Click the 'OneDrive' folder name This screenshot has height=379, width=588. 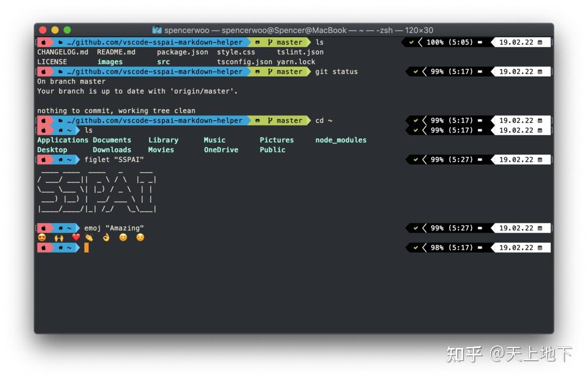tap(221, 150)
